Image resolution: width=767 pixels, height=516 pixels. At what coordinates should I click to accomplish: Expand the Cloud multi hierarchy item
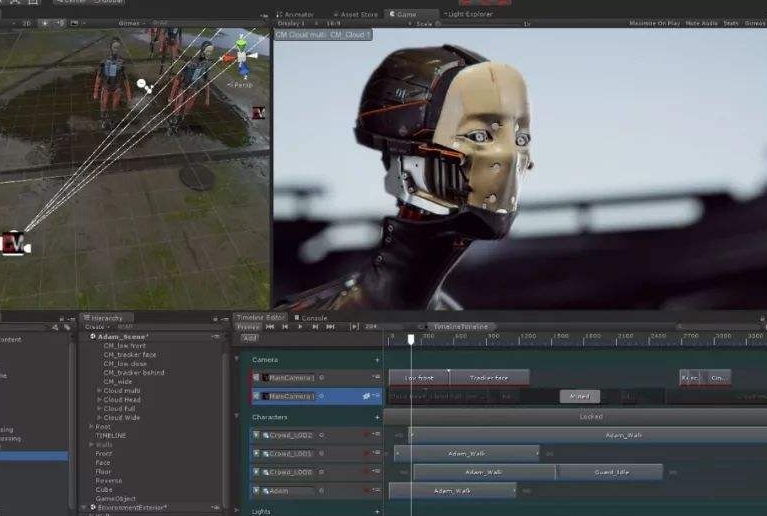click(99, 390)
